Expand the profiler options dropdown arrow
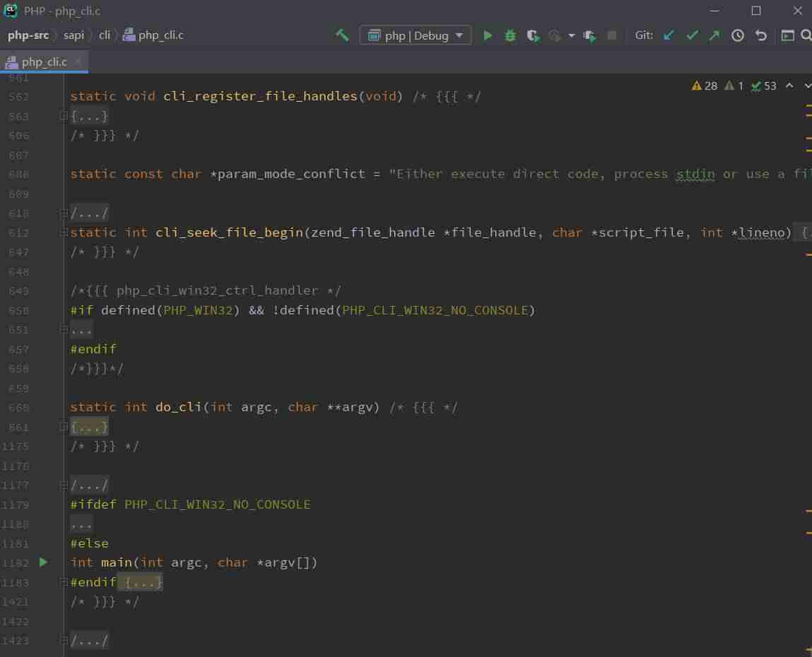 571,35
